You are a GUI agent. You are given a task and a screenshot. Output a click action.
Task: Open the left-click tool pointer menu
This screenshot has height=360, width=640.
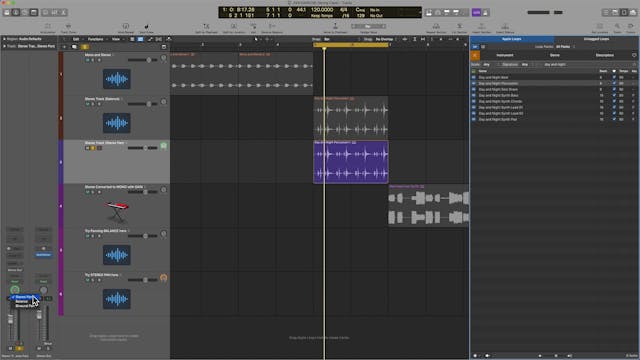[257, 39]
